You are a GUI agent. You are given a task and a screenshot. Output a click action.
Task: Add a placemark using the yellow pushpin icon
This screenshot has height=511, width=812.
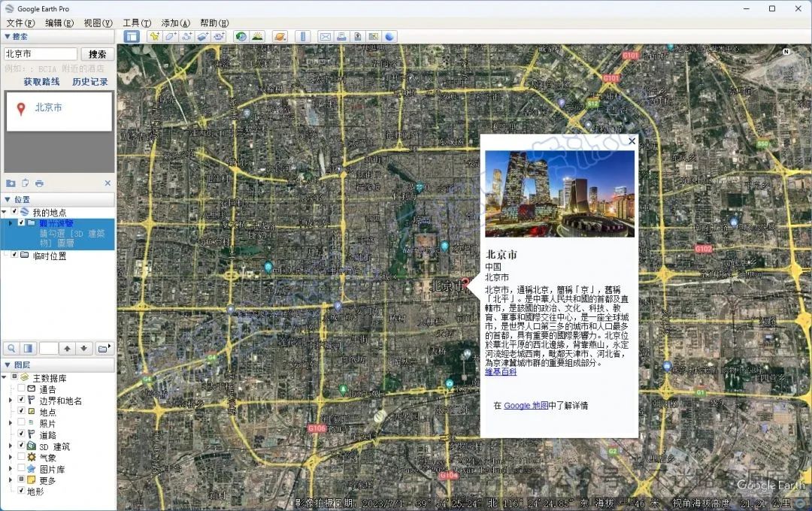[x=154, y=36]
